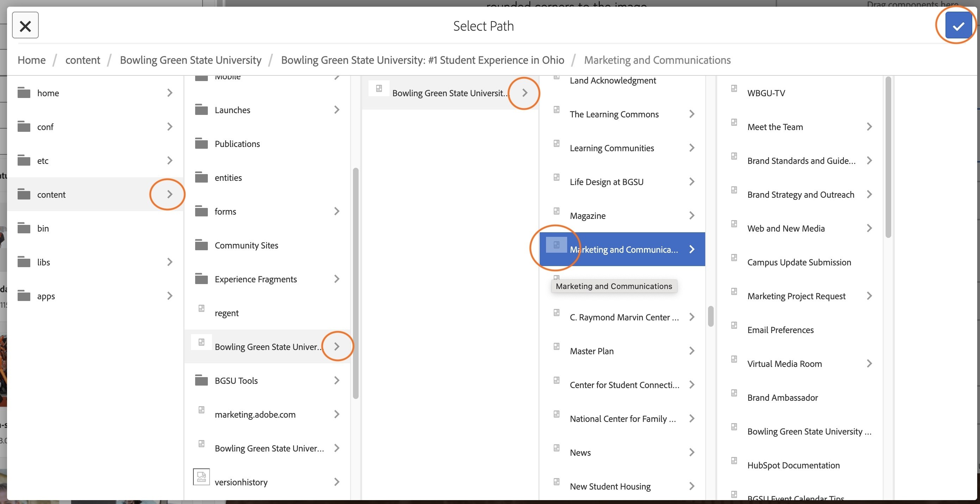Expand the libs folder chevron
The width and height of the screenshot is (980, 504).
[170, 262]
